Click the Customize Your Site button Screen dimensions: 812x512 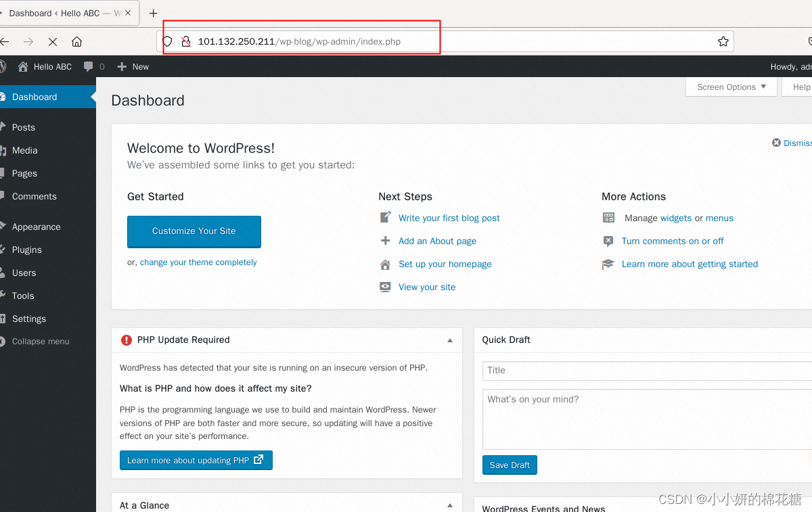coord(194,232)
